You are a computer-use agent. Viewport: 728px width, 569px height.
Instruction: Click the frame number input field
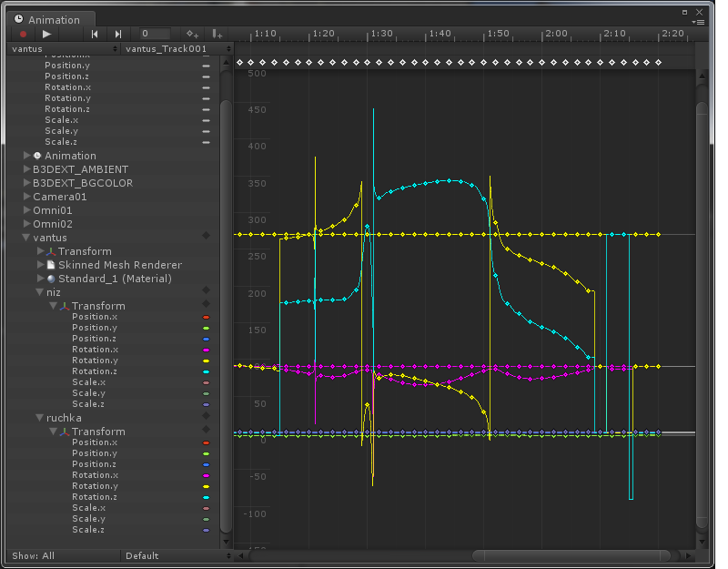(153, 34)
